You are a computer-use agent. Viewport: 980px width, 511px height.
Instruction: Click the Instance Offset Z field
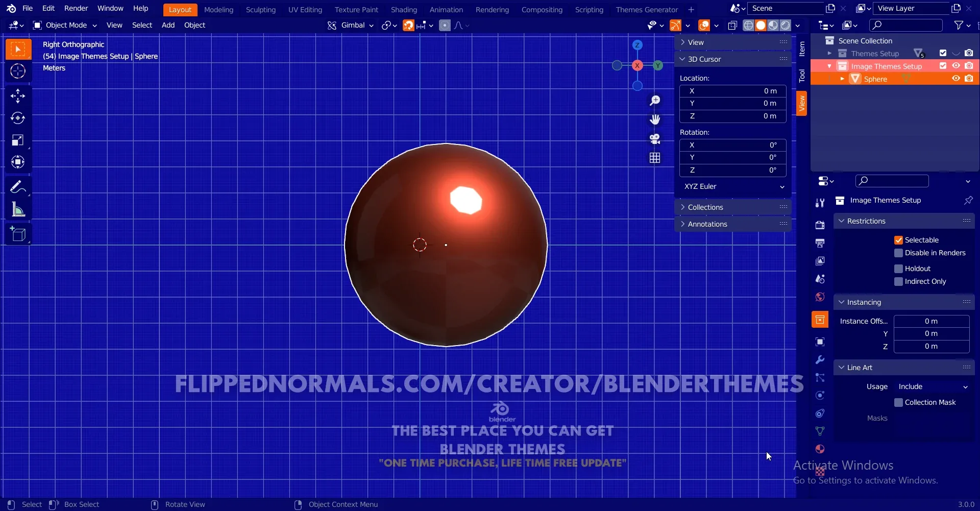(x=932, y=346)
